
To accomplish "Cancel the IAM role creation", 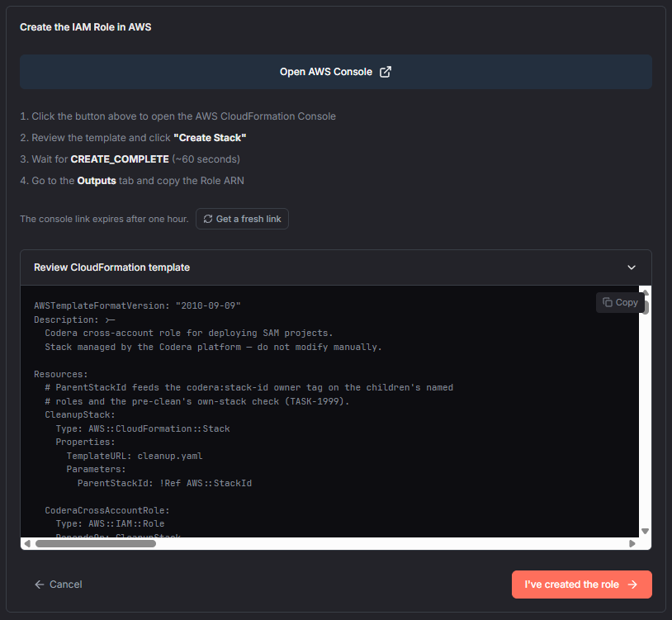I will coord(59,585).
